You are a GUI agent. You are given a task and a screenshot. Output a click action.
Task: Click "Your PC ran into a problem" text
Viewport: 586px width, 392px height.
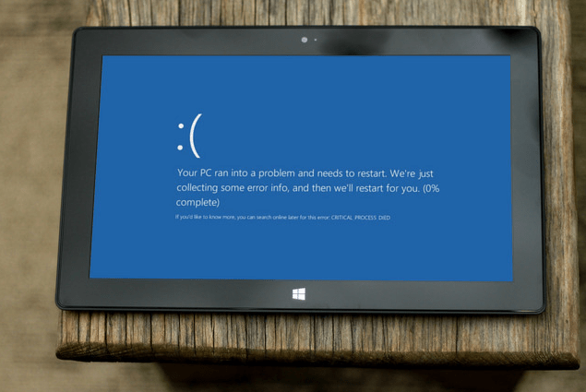(233, 172)
